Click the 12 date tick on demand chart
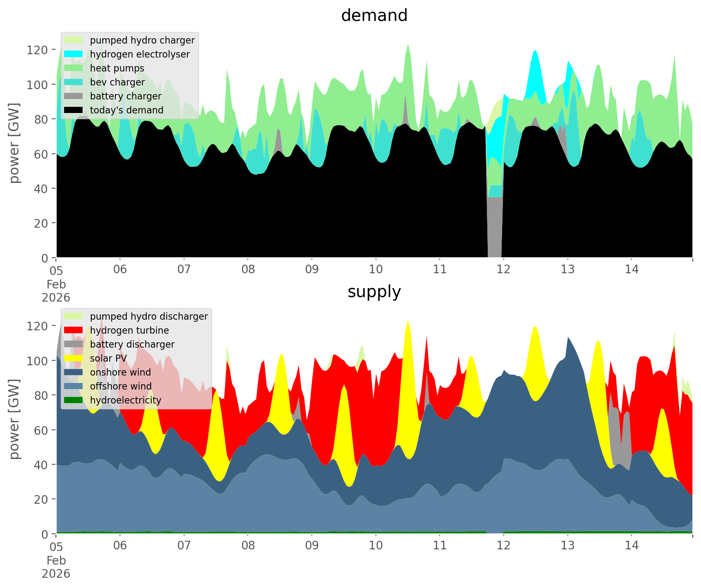Viewport: 701px width, 588px height. (503, 270)
